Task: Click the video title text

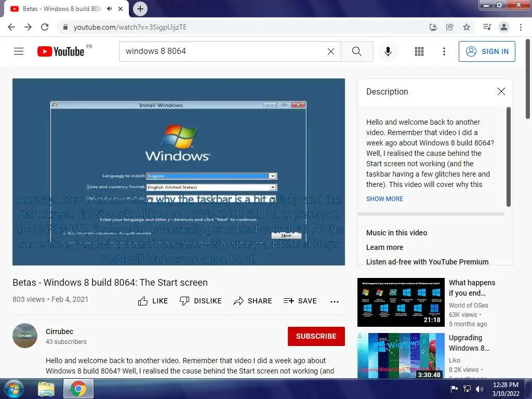Action: coord(110,282)
